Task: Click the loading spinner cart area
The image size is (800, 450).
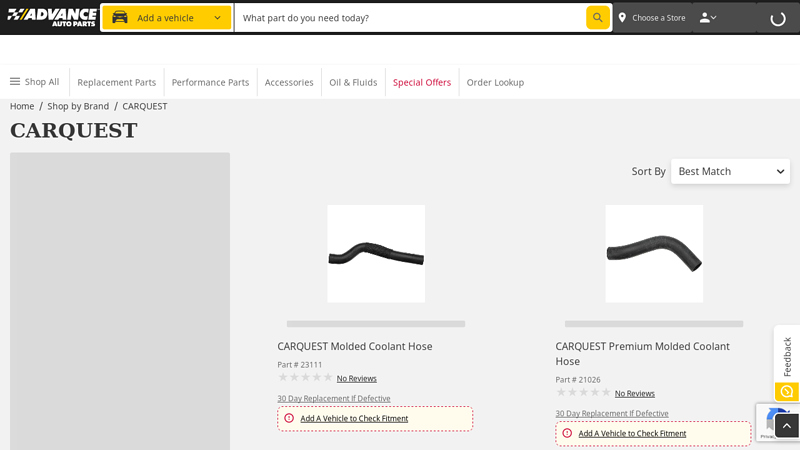Action: point(778,19)
